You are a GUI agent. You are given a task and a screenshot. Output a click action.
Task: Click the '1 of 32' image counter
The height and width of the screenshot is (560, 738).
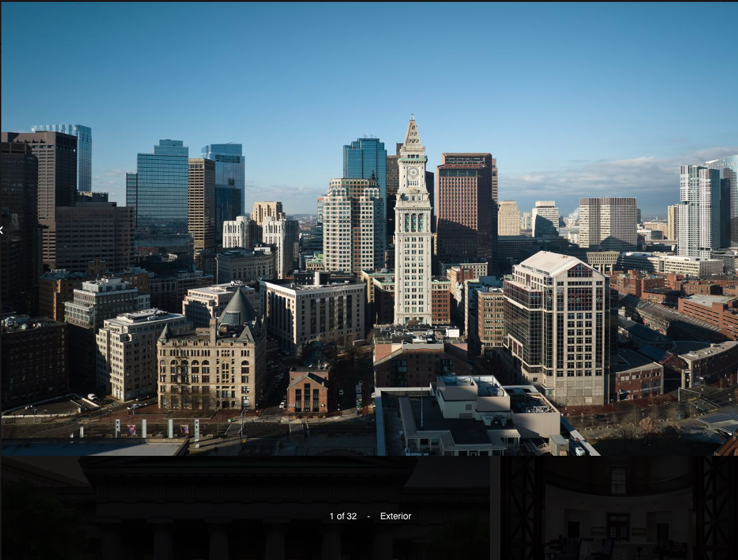(x=342, y=516)
